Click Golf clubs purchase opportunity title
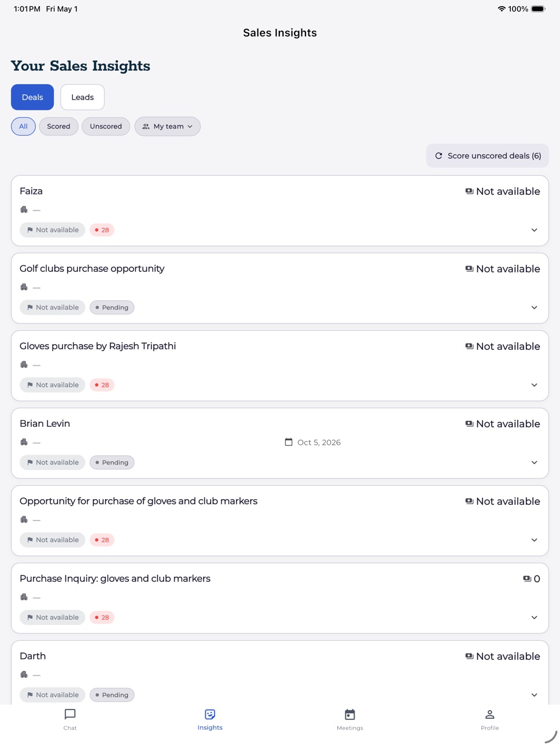Viewport: 560px width, 746px height. 92,269
